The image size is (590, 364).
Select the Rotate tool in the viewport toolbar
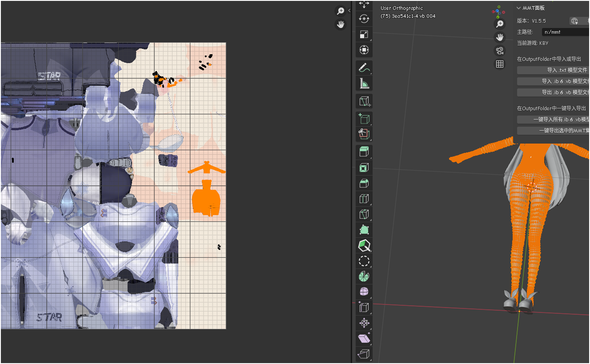364,19
